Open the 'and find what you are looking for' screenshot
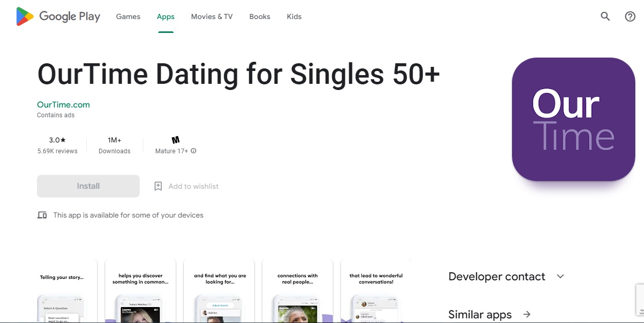The image size is (644, 323). pyautogui.click(x=219, y=291)
